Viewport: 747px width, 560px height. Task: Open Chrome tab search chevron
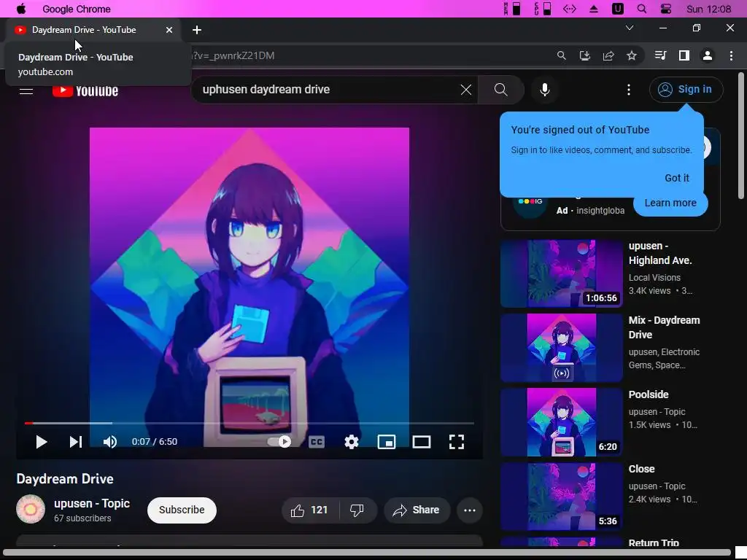pos(630,28)
